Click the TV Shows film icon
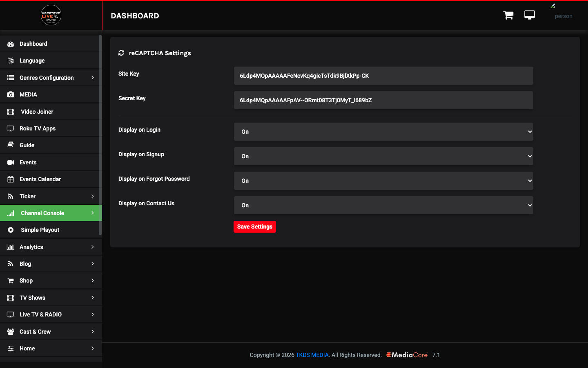 (11, 298)
